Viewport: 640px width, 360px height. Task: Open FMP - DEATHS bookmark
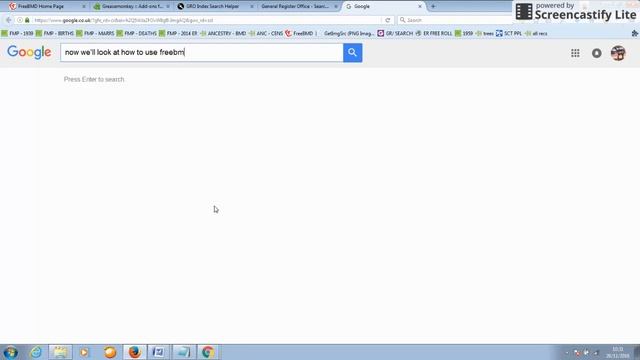pyautogui.click(x=136, y=33)
